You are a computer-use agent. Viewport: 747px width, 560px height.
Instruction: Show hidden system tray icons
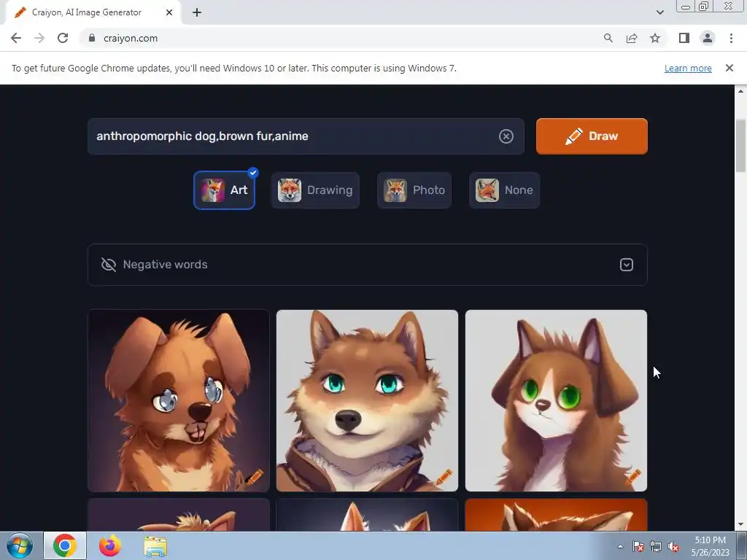pos(620,546)
